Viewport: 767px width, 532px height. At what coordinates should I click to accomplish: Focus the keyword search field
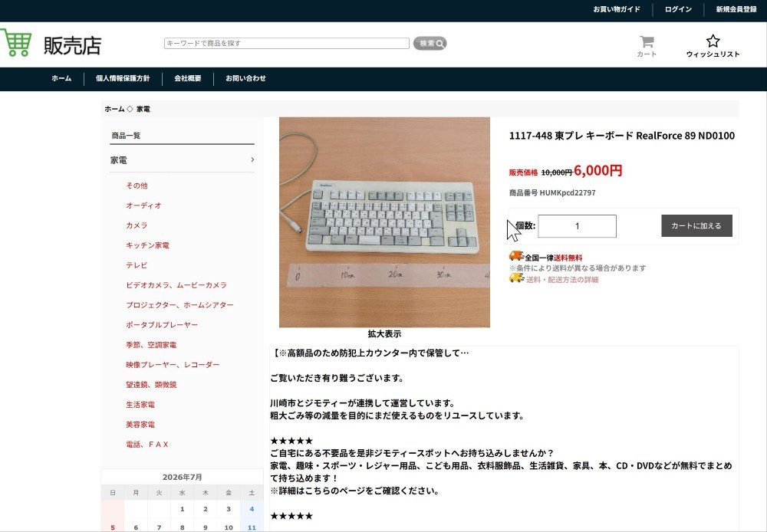coord(287,43)
